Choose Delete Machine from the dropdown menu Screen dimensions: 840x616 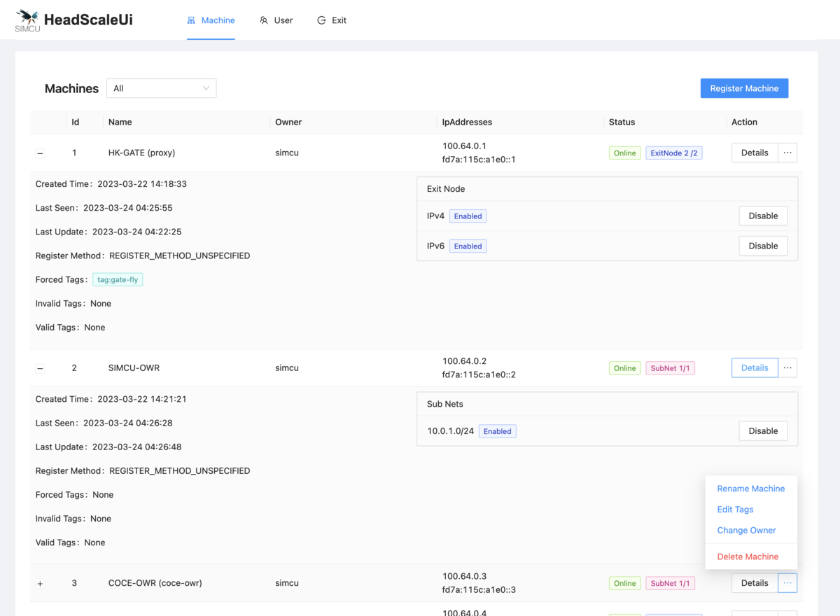point(748,556)
